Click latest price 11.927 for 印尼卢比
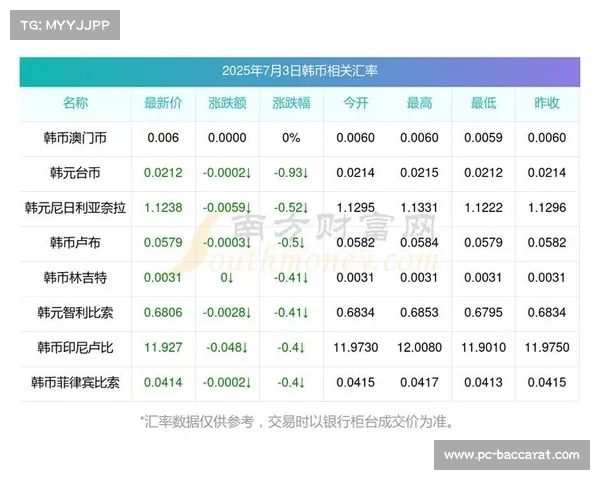Image resolution: width=600 pixels, height=480 pixels. click(x=163, y=348)
